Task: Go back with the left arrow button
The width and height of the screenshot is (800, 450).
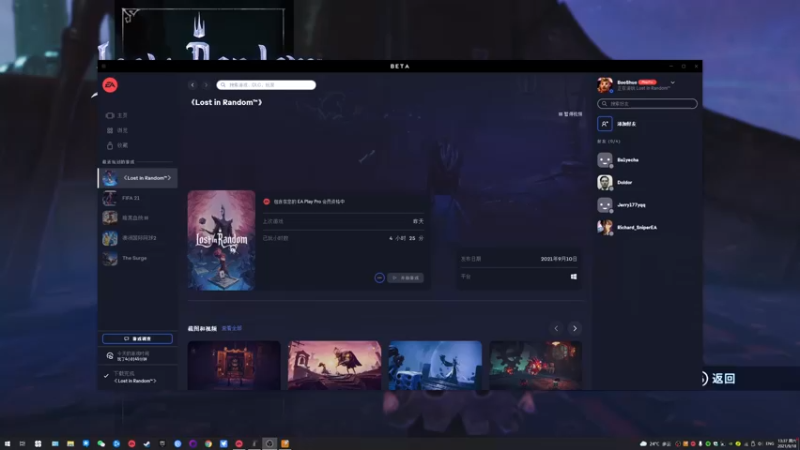Action: (192, 85)
